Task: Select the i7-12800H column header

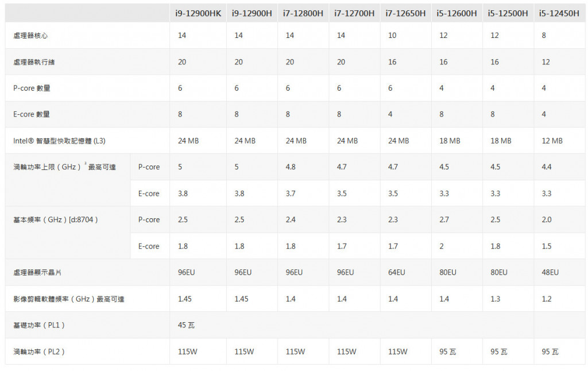Action: pyautogui.click(x=303, y=14)
